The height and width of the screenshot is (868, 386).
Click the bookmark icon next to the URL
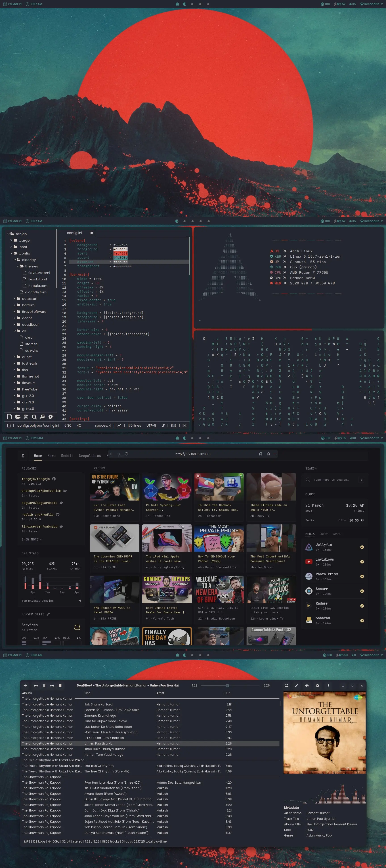click(260, 454)
